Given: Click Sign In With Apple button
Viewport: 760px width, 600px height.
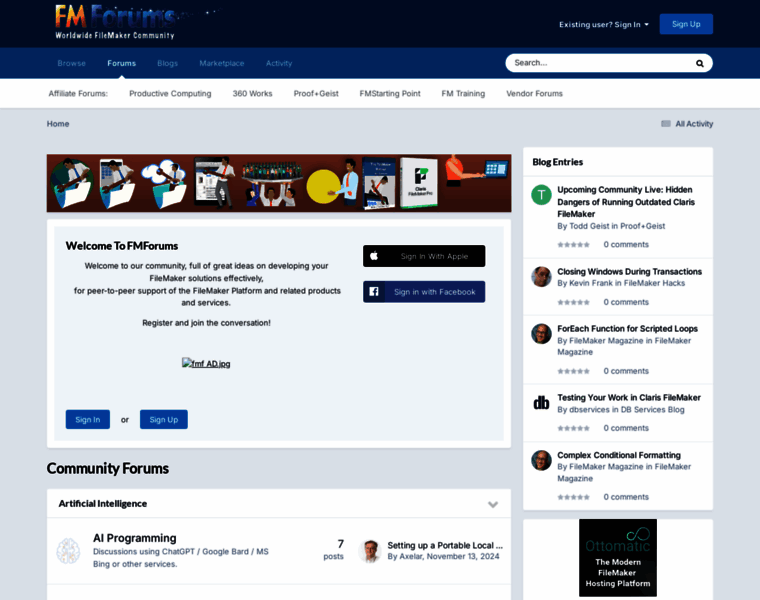Looking at the screenshot, I should coord(424,256).
